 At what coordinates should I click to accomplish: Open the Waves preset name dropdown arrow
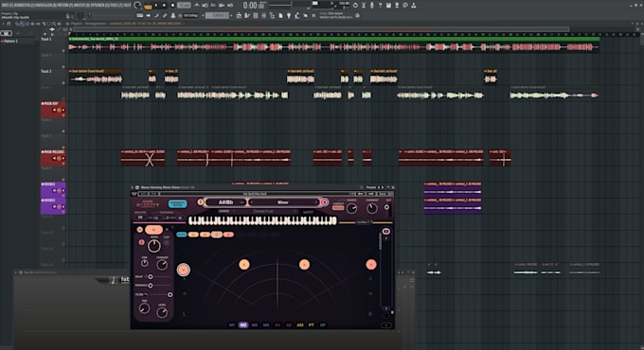click(x=352, y=194)
